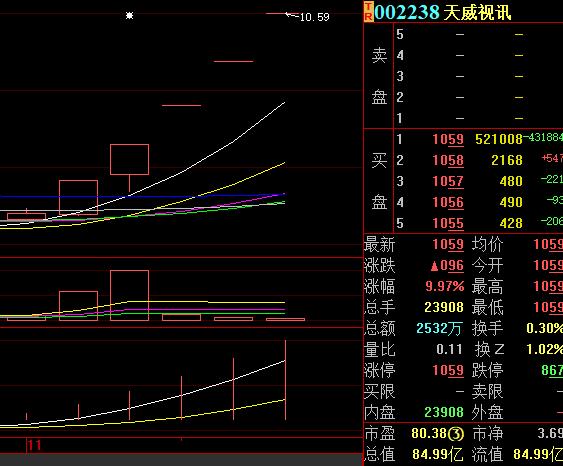The width and height of the screenshot is (563, 466).
Task: Select stock code 002238
Action: coord(407,12)
